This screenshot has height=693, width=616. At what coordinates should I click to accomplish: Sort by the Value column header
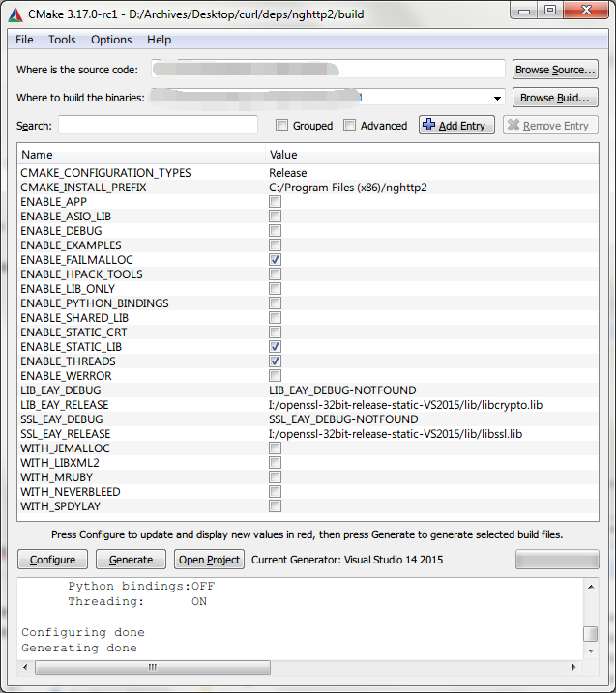(x=431, y=155)
